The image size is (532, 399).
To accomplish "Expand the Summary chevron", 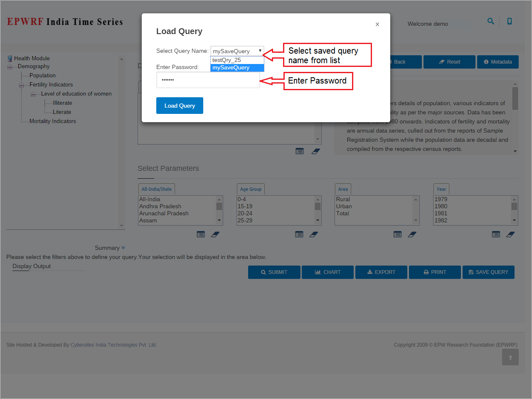I will (123, 248).
